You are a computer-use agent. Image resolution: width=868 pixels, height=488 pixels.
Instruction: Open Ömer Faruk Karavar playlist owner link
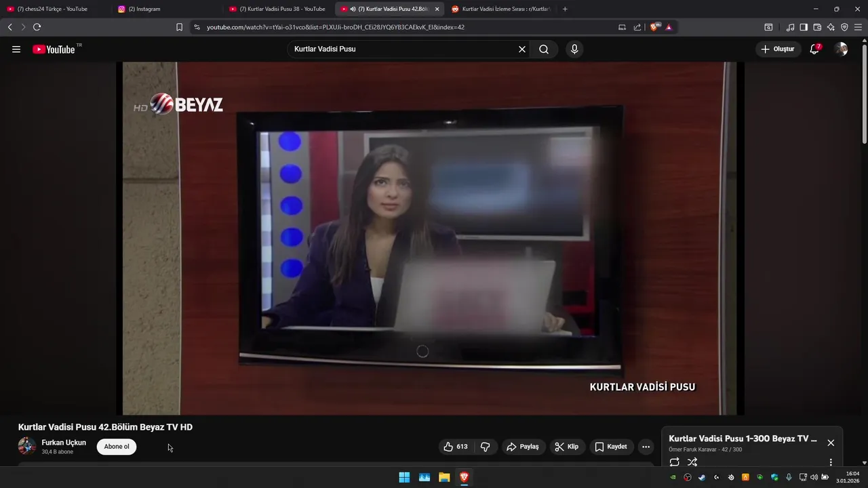pyautogui.click(x=692, y=449)
